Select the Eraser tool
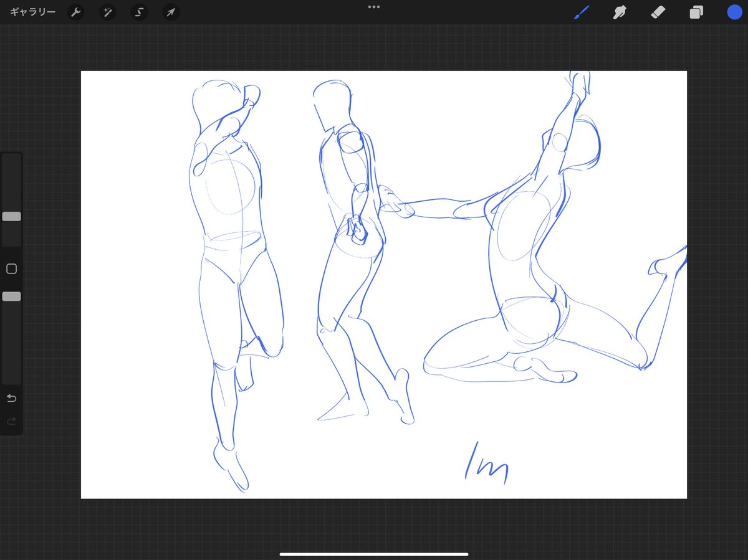This screenshot has width=748, height=560. [x=658, y=12]
